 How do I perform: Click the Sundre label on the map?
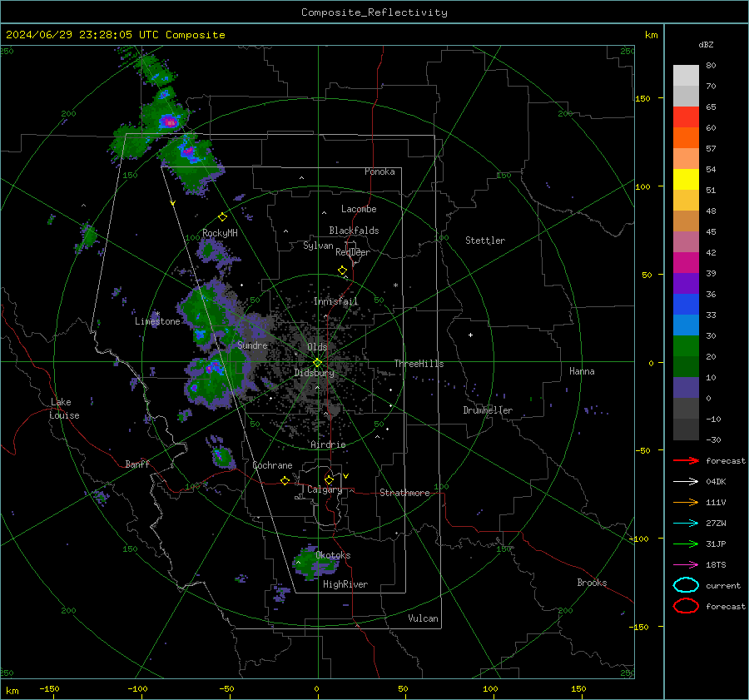point(252,345)
